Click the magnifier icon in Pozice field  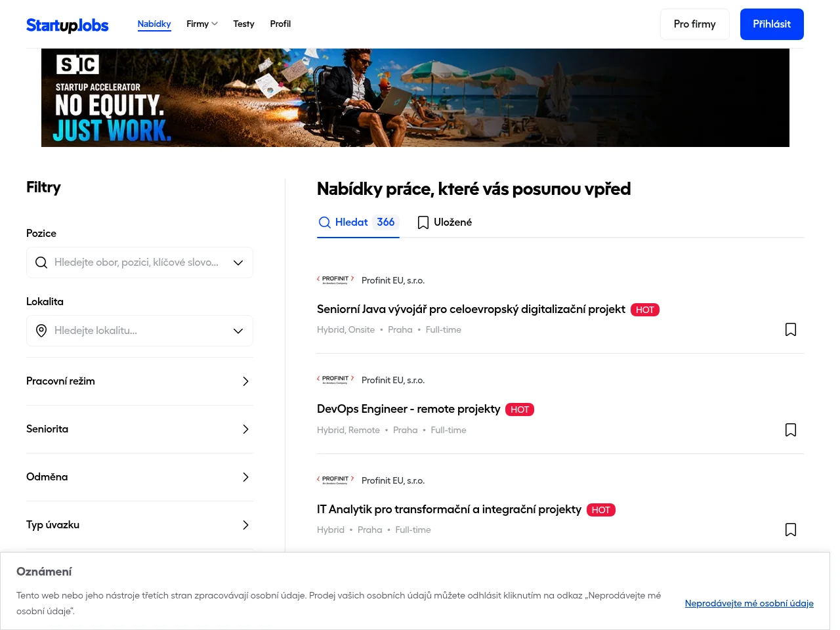(41, 262)
